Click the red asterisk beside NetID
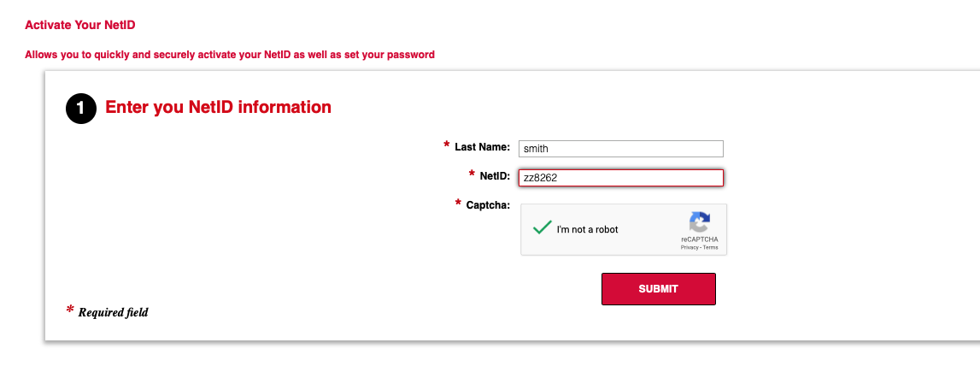Screen dimensions: 980x384 pyautogui.click(x=472, y=174)
